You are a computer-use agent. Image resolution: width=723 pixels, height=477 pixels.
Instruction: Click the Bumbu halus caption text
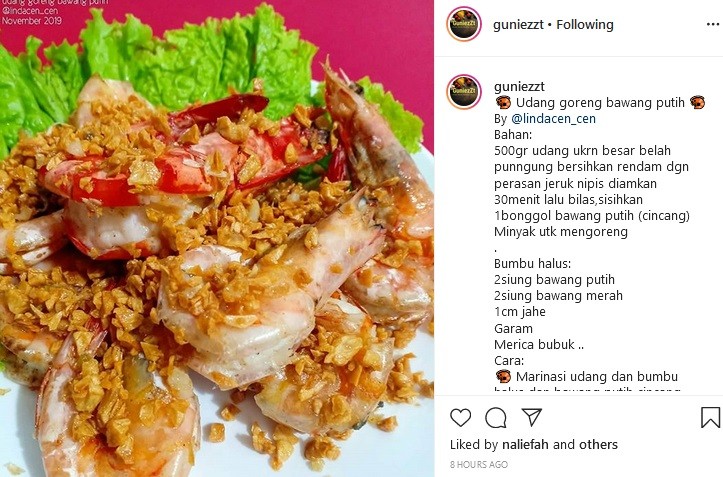click(x=532, y=263)
